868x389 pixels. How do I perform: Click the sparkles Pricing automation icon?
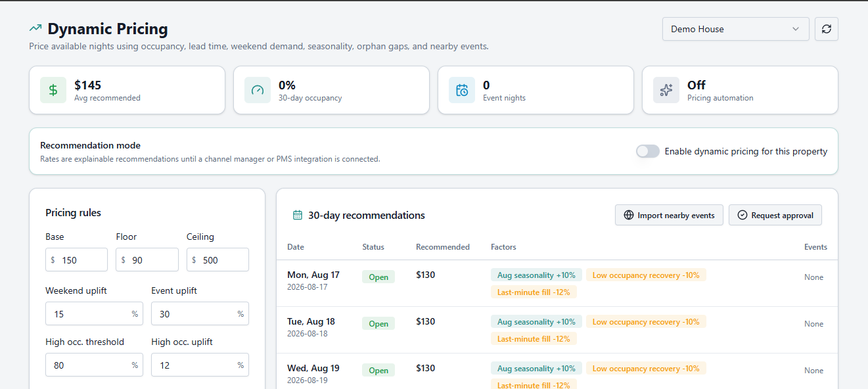pos(666,90)
